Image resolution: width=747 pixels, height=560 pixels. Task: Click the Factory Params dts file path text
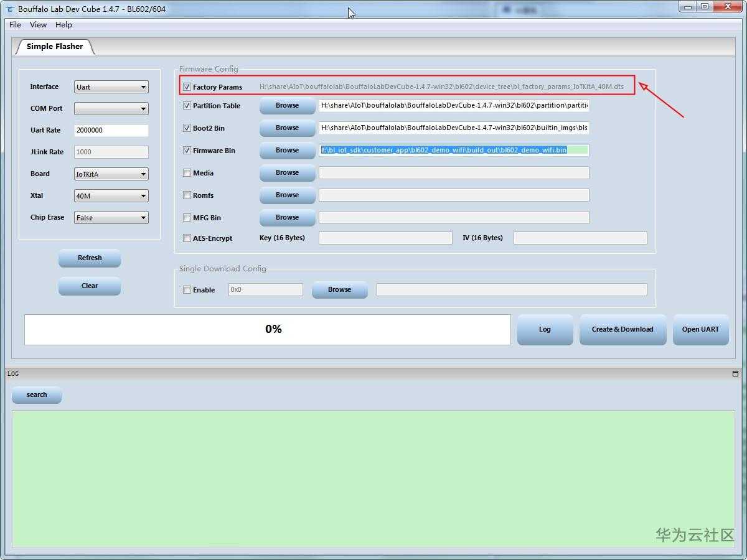441,87
